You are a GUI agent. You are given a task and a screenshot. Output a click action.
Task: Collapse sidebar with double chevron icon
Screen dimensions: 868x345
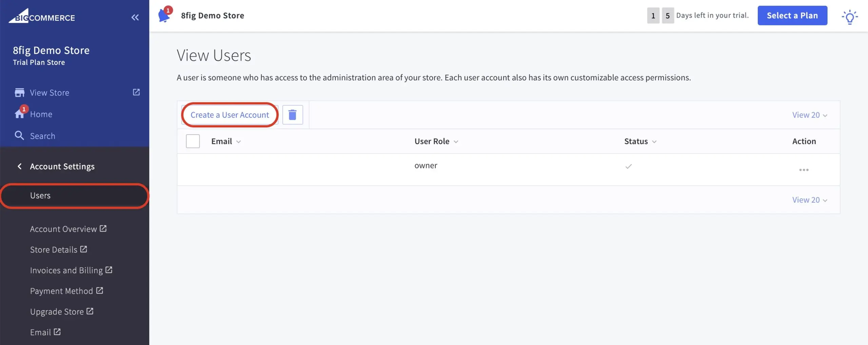[135, 17]
